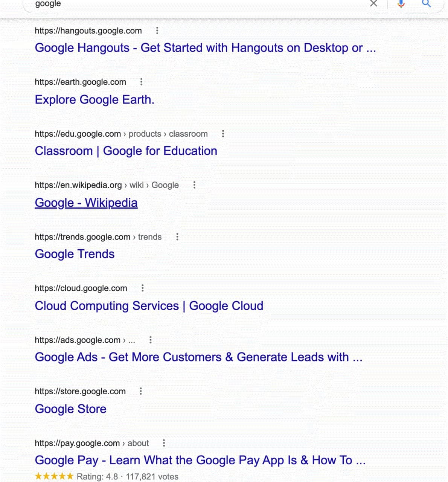Click the classroom breadcrumb under edu.google.com
The height and width of the screenshot is (482, 448).
click(188, 134)
